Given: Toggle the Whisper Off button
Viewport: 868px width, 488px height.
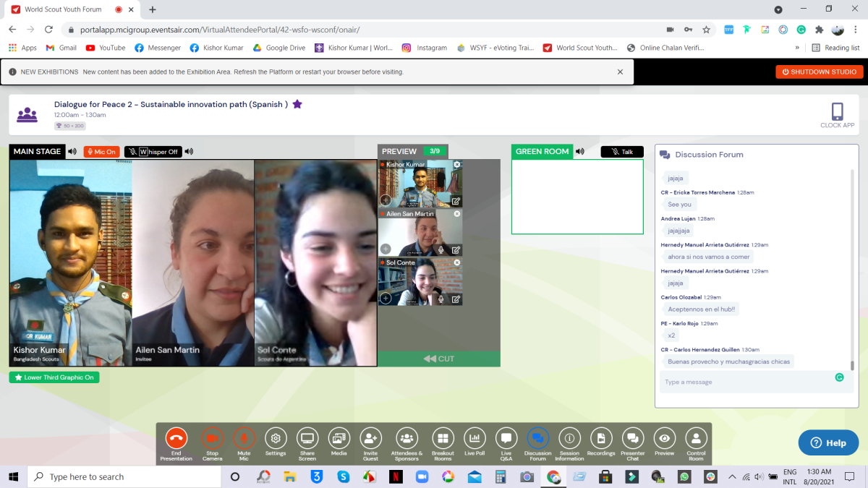Looking at the screenshot, I should point(153,152).
